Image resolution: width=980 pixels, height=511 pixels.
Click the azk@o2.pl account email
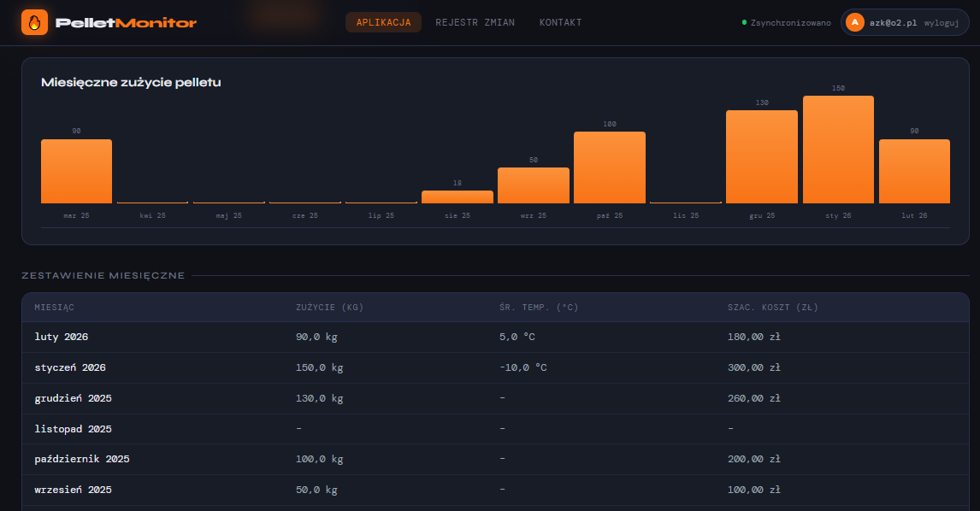coord(893,23)
